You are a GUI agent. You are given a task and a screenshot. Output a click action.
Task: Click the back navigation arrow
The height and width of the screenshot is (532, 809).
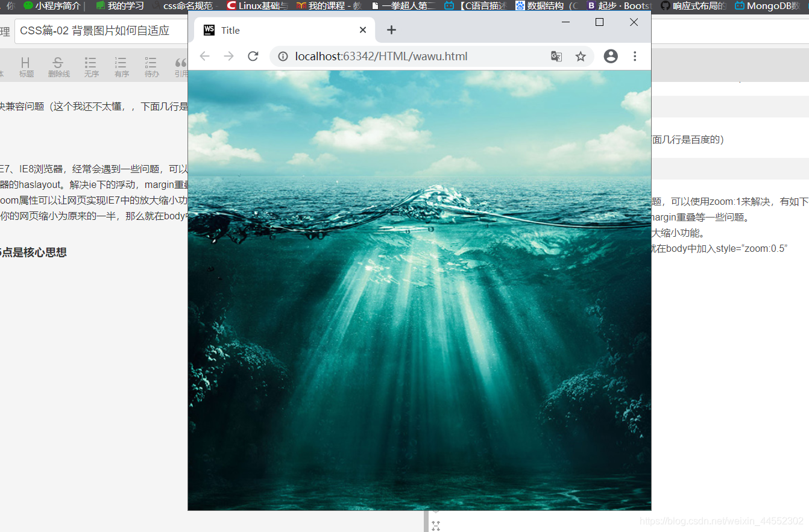(x=204, y=56)
